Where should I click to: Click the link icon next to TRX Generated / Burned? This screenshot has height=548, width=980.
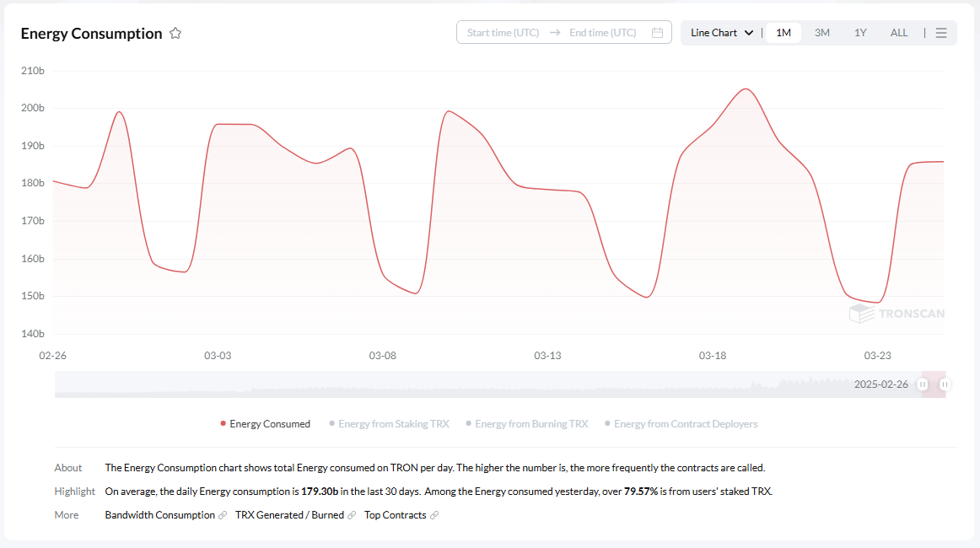(351, 515)
